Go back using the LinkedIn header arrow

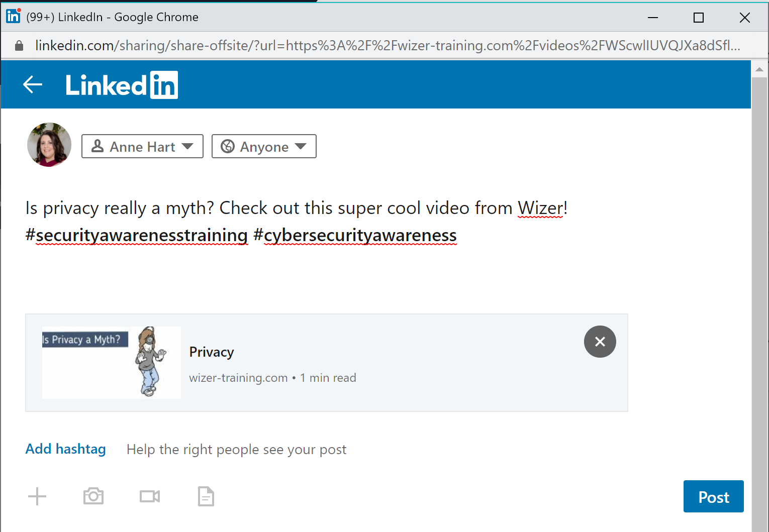click(x=33, y=84)
